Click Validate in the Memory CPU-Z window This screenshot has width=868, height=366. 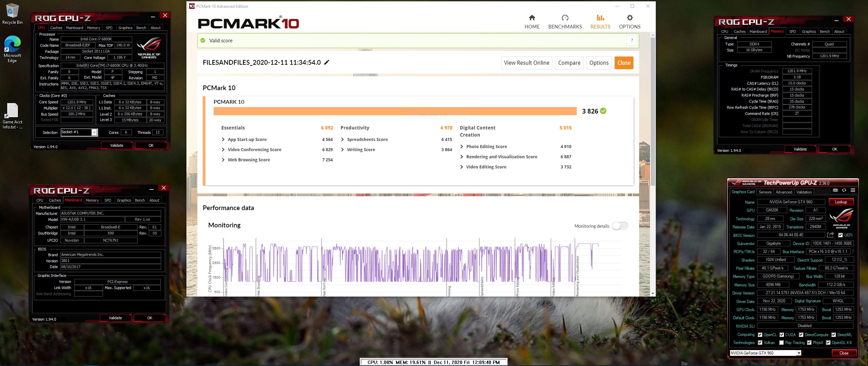(800, 149)
